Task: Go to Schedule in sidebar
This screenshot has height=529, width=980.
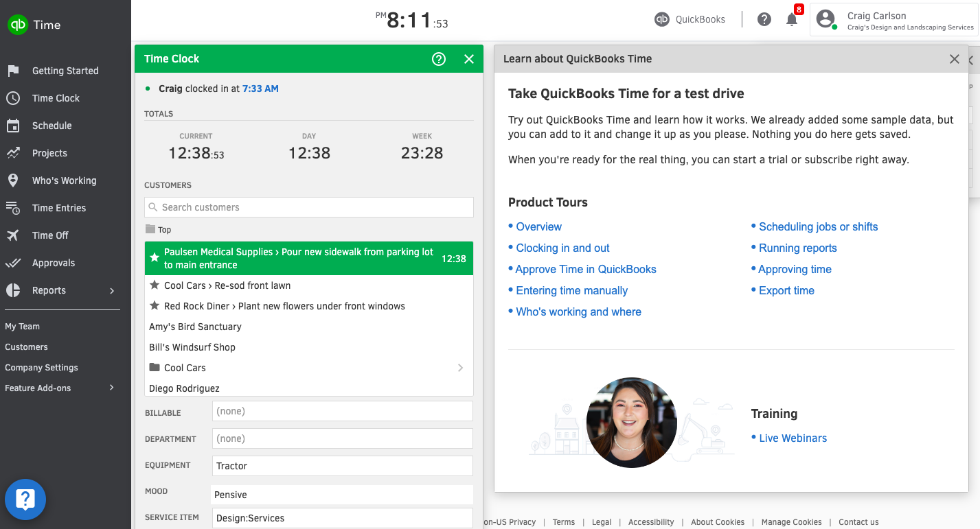Action: (52, 126)
